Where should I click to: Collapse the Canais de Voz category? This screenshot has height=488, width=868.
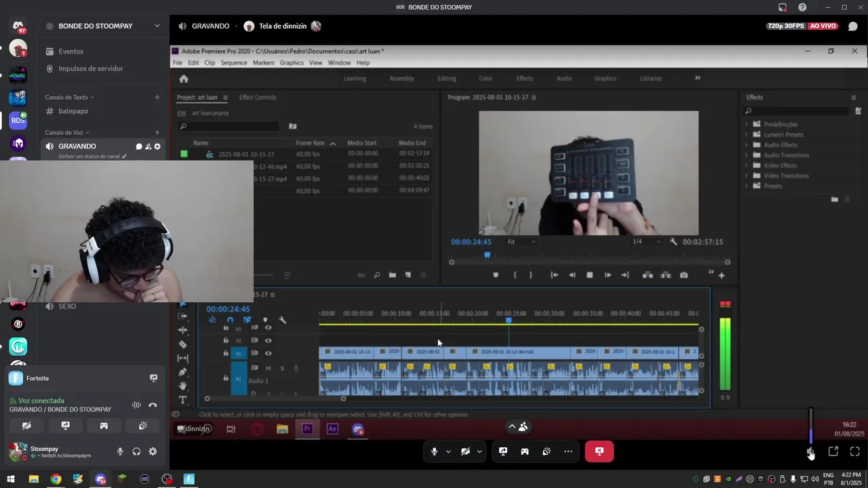[68, 132]
